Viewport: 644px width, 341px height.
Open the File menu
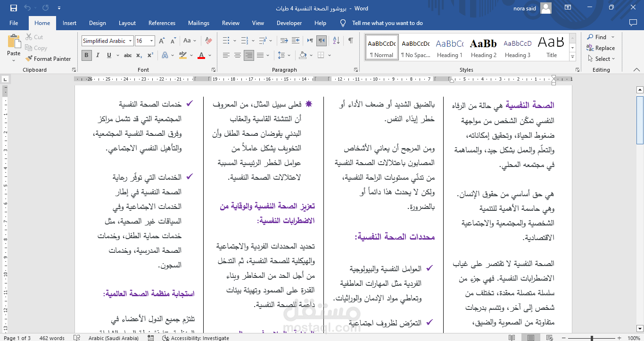point(14,23)
